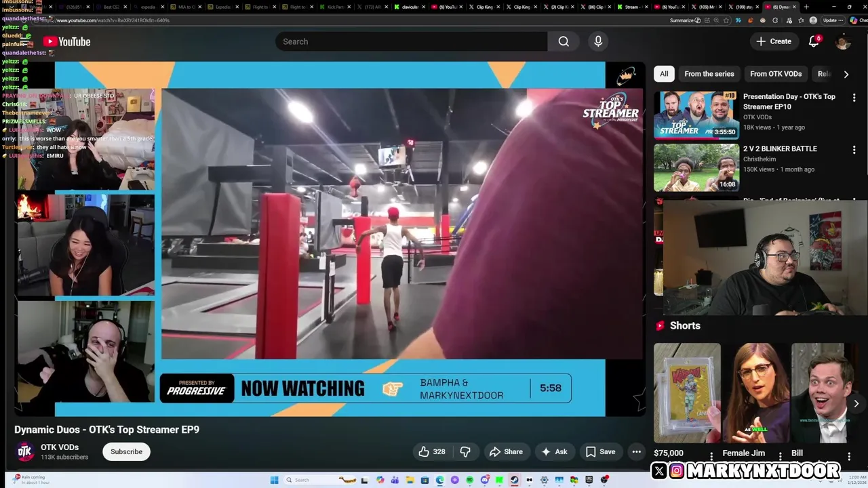Open the Presentation Day video thumbnail
Image resolution: width=868 pixels, height=488 pixels.
pyautogui.click(x=696, y=115)
